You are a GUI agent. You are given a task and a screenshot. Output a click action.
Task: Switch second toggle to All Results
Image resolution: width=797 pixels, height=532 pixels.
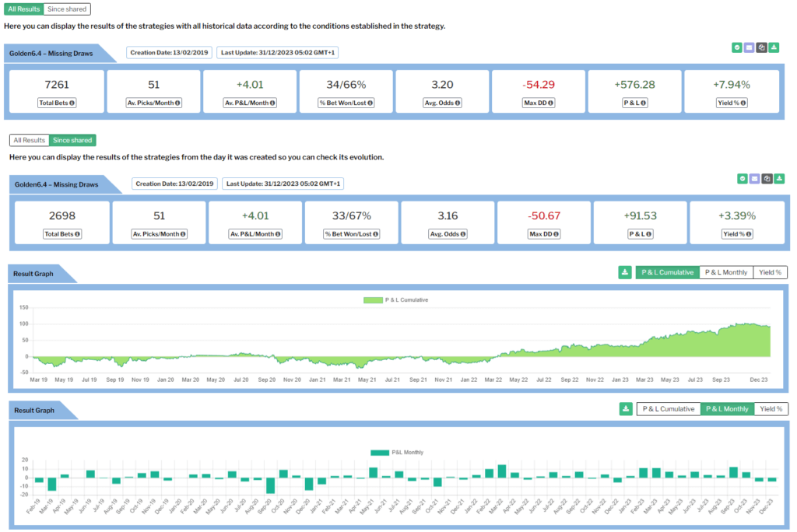(28, 140)
